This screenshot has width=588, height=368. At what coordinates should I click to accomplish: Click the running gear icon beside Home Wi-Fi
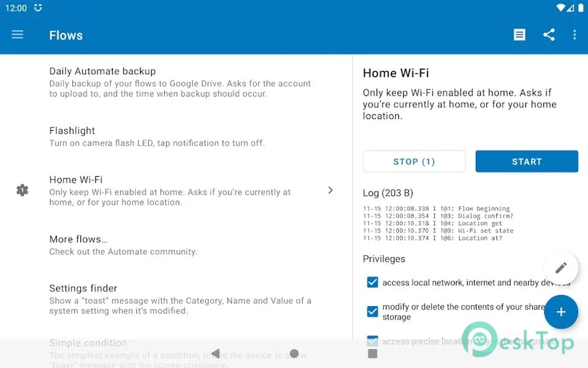click(x=22, y=190)
